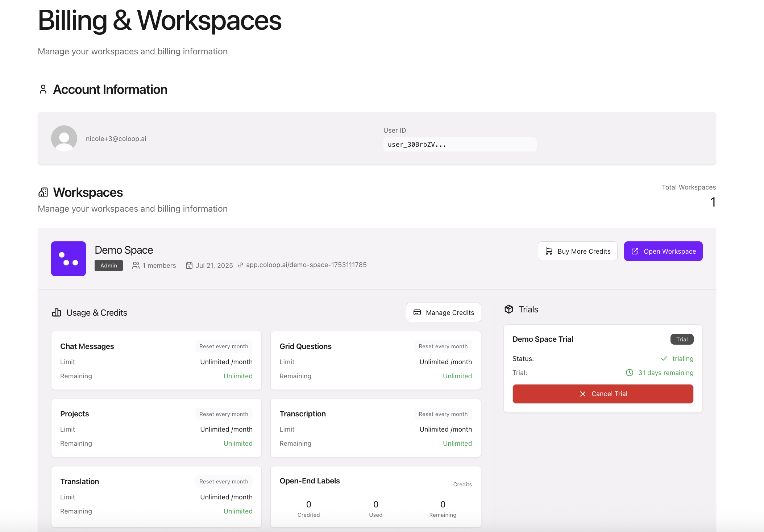The height and width of the screenshot is (532, 764).
Task: Open the app.coloop.ai/demo-space workspace link
Action: tap(306, 265)
